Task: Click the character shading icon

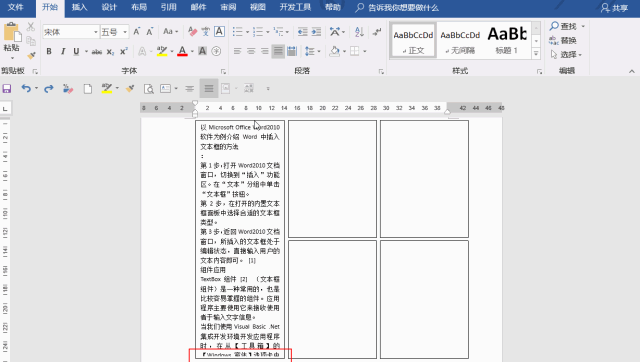Action: pos(202,51)
